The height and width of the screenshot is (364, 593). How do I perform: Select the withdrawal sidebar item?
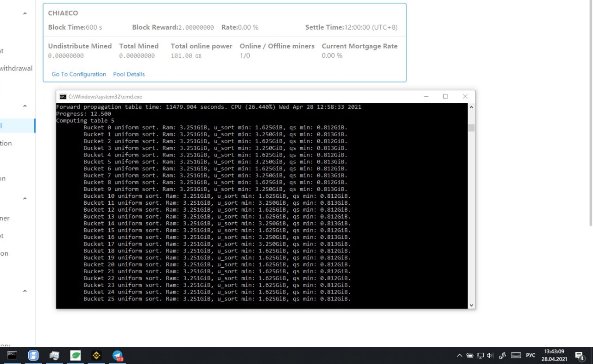pyautogui.click(x=16, y=68)
